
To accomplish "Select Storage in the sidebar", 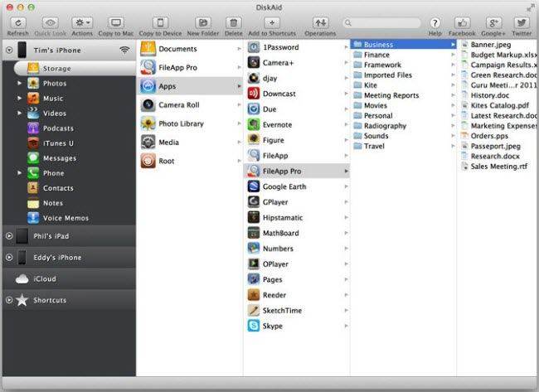I will point(75,68).
